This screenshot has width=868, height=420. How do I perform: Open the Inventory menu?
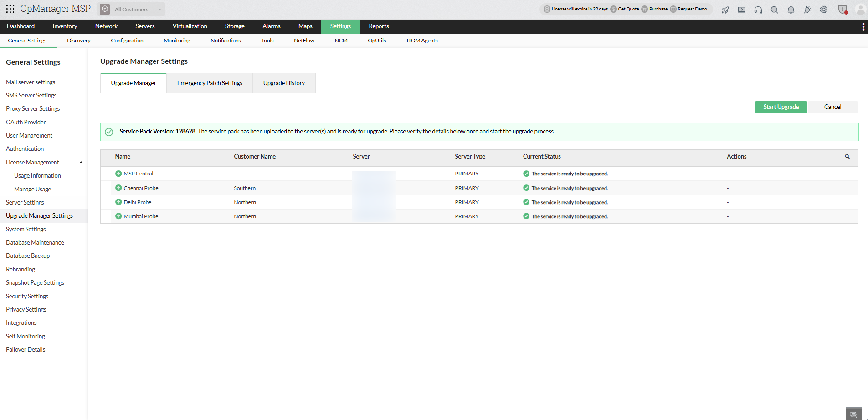coord(65,26)
